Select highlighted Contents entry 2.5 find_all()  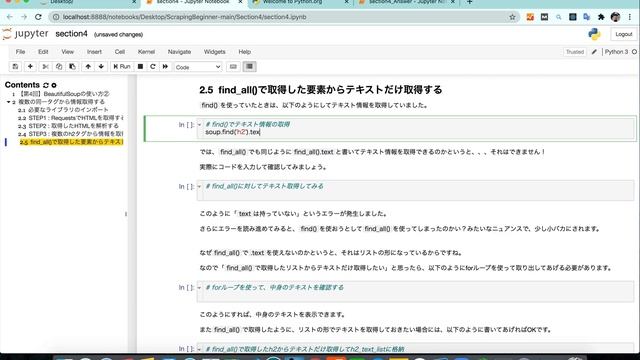(x=71, y=142)
